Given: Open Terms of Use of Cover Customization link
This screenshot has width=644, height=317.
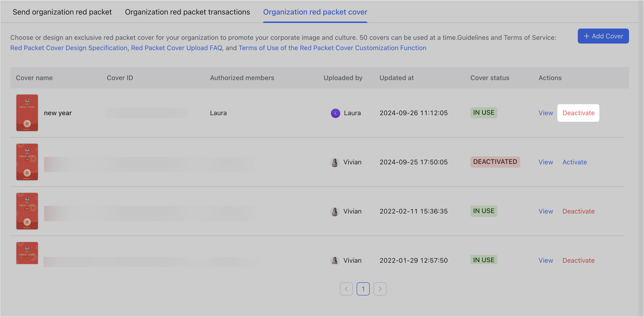Looking at the screenshot, I should pos(332,48).
